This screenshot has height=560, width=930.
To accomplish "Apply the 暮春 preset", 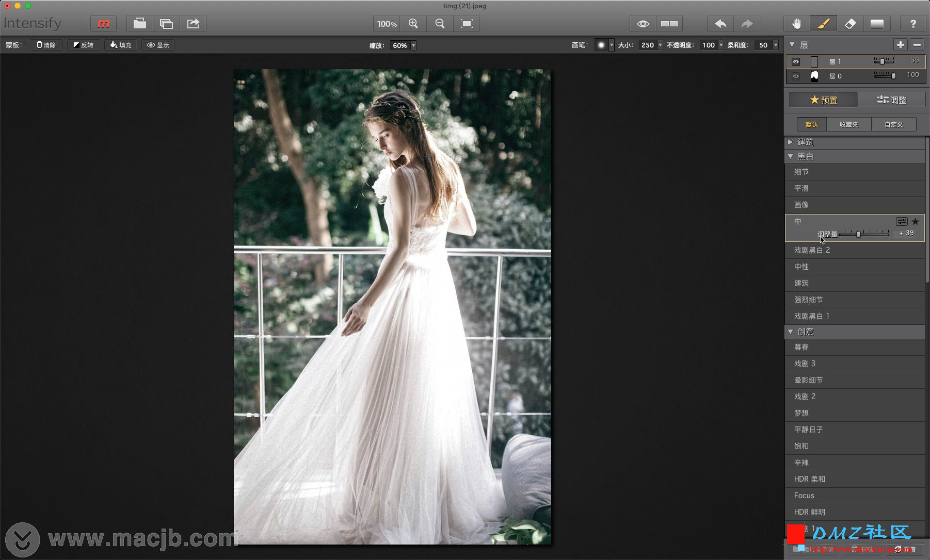I will point(855,347).
